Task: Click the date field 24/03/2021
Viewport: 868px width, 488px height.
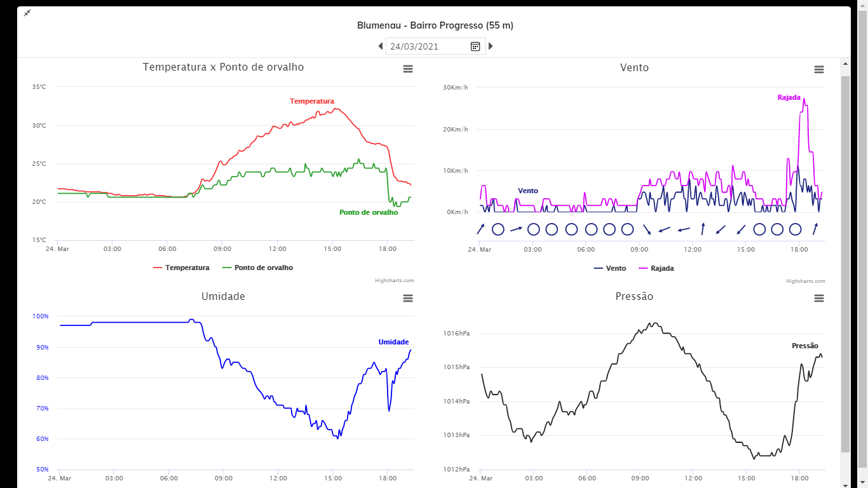Action: click(x=428, y=46)
